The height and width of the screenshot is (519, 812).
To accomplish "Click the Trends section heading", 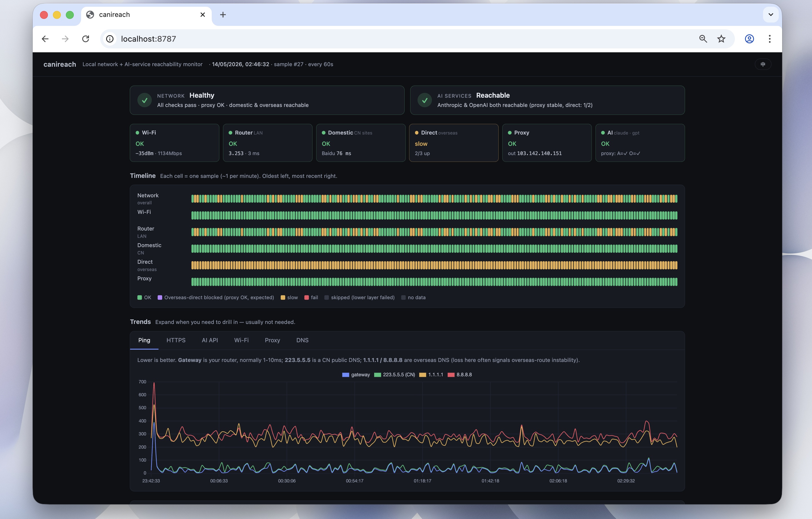I will click(x=140, y=322).
